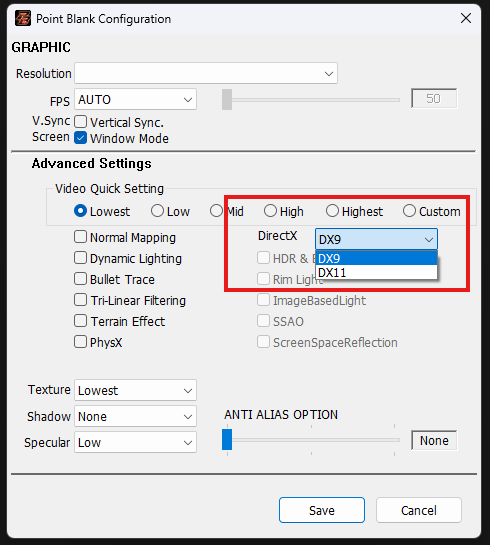Select DX9 in the open dropdown list

point(376,258)
